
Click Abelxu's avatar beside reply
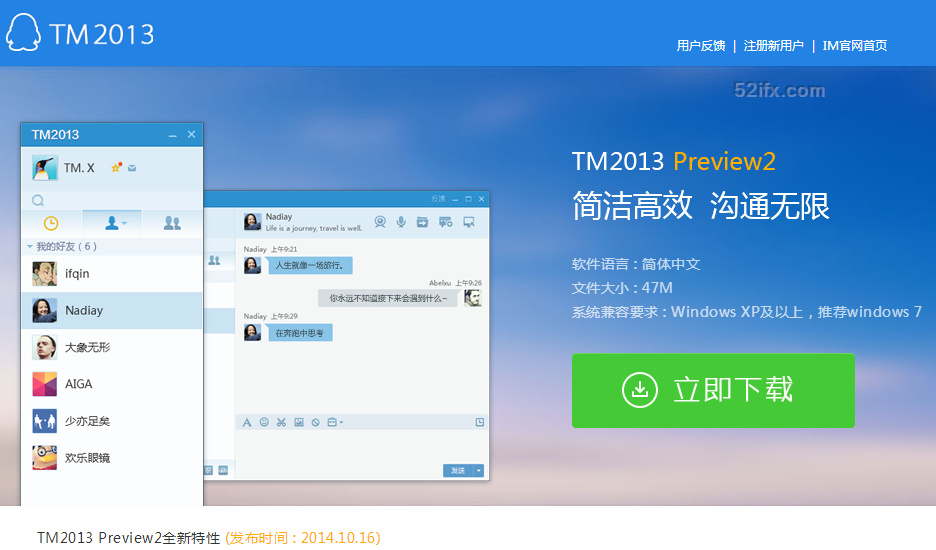tap(473, 298)
